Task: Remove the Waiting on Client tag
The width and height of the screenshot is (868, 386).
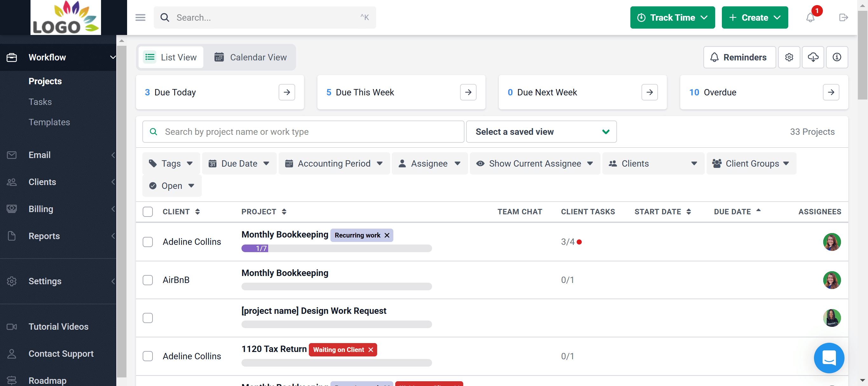Action: coord(371,350)
